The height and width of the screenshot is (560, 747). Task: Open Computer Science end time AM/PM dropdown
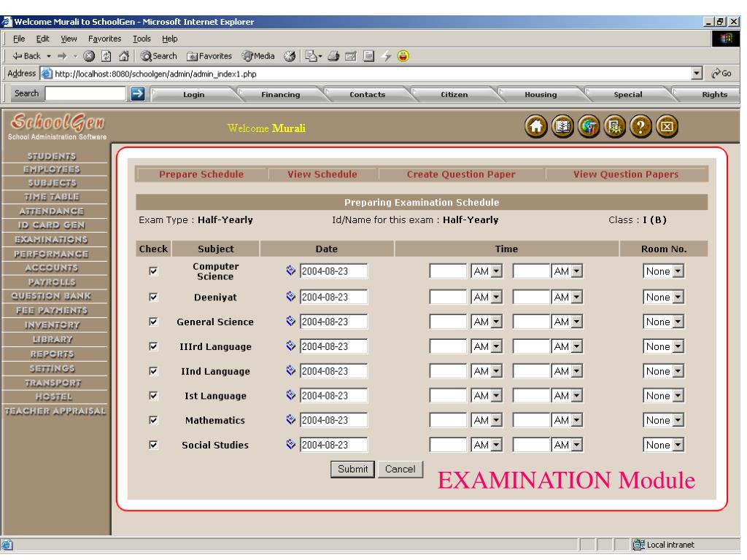click(x=567, y=271)
